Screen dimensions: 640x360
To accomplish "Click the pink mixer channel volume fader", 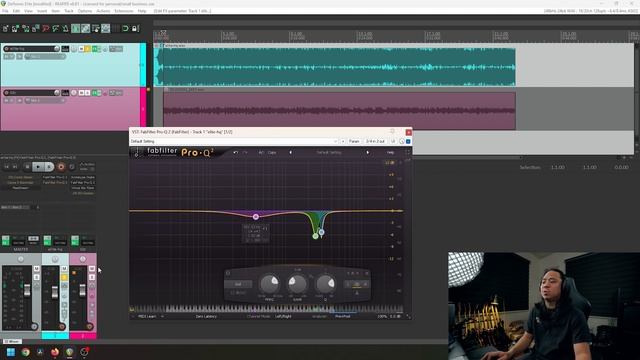I will point(82,290).
